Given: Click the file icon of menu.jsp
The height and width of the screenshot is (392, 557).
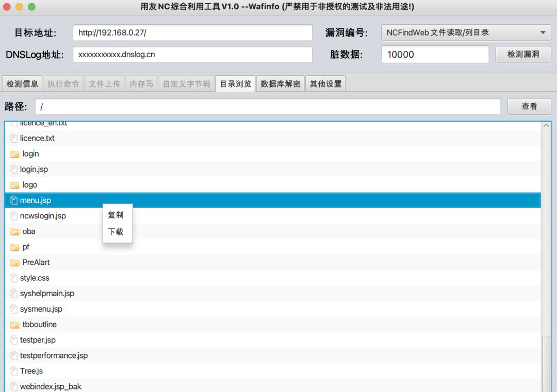Looking at the screenshot, I should 14,200.
